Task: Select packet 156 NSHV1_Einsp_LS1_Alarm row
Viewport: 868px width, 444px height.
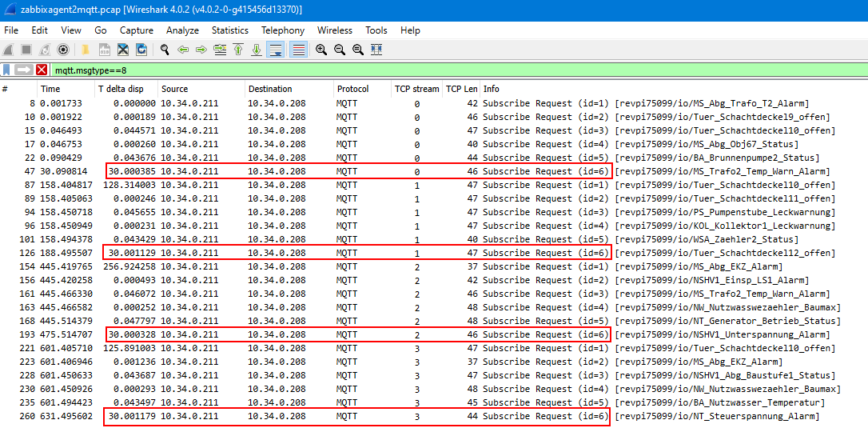Action: 434,280
